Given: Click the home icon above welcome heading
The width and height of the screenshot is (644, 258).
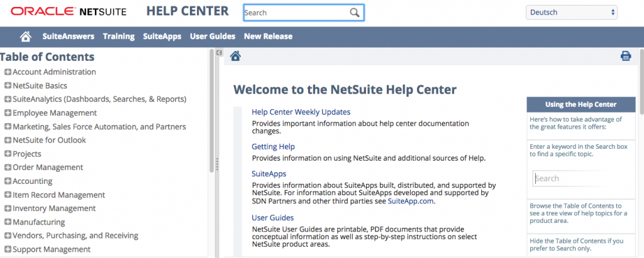Looking at the screenshot, I should tap(235, 56).
